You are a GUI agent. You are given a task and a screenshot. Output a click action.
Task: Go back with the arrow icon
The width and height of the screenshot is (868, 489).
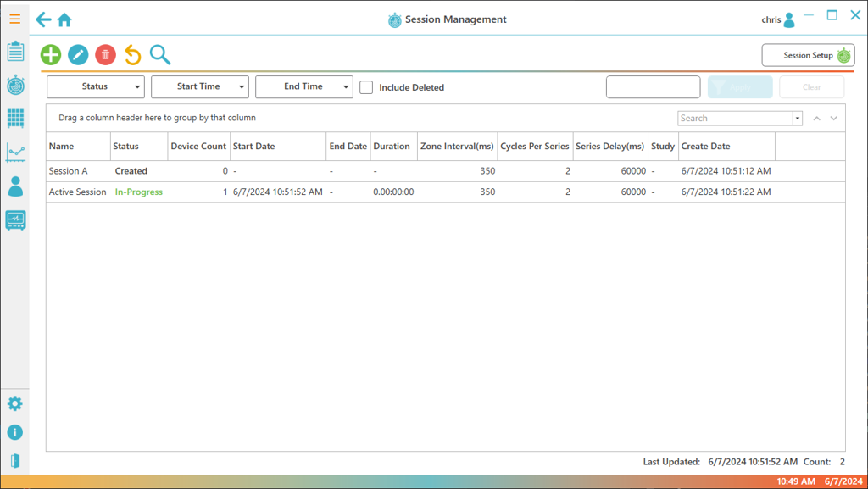[x=43, y=19]
